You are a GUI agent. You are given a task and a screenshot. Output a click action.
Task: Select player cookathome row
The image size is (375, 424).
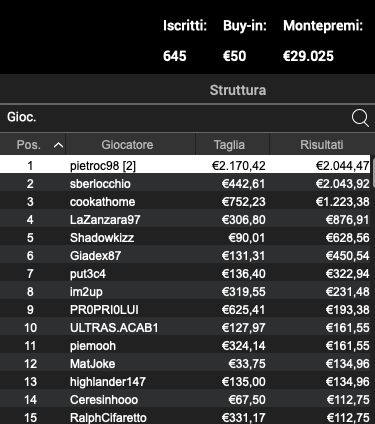(x=185, y=201)
